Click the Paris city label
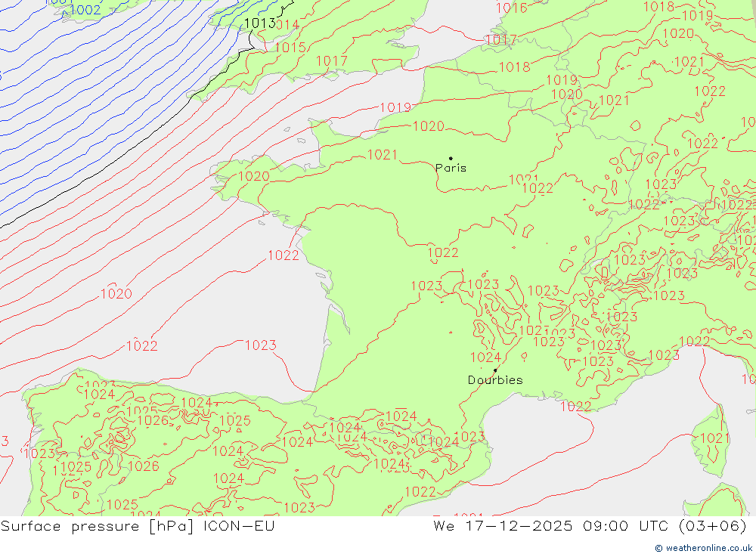This screenshot has width=756, height=554. coord(451,168)
